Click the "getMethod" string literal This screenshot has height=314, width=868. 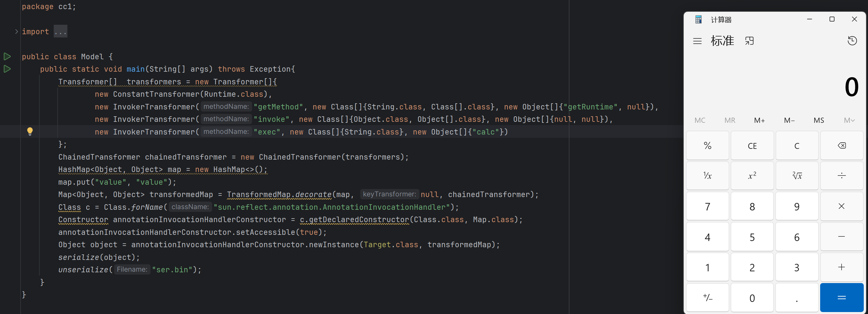coord(278,107)
